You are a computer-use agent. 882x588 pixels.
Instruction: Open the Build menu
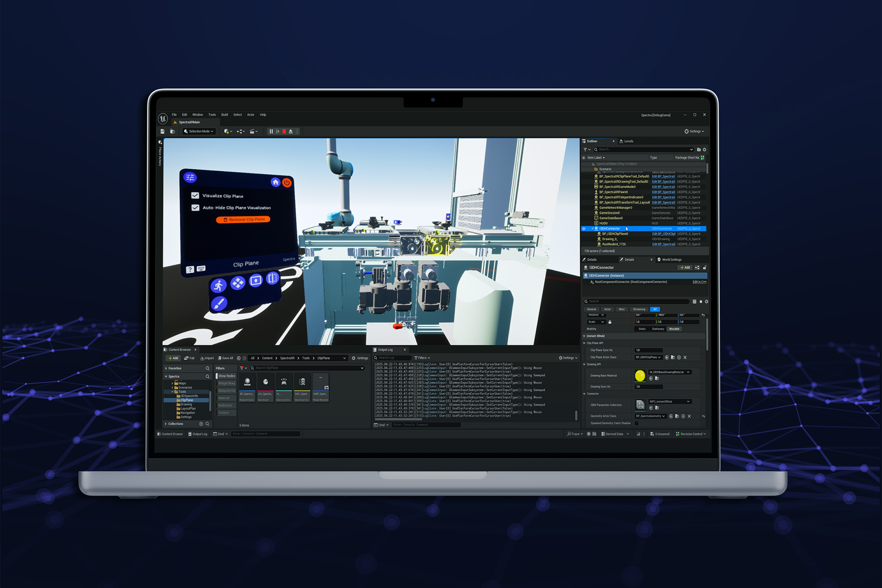[x=225, y=115]
